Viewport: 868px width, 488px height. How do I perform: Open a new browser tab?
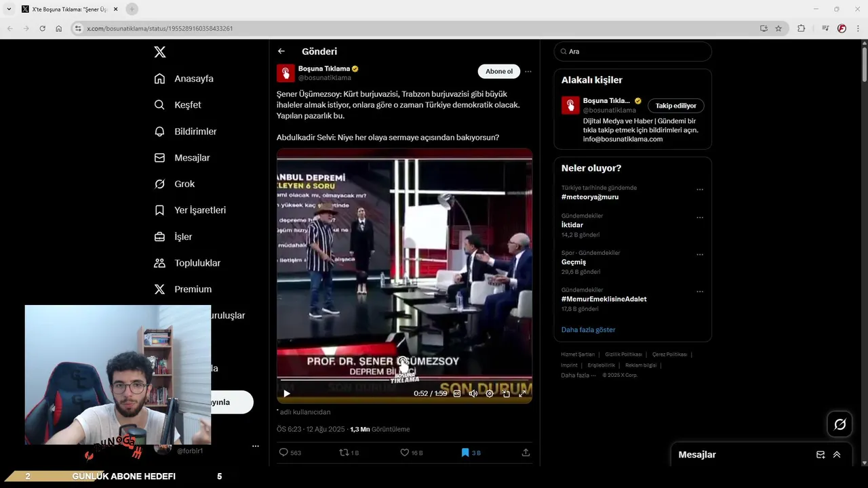(132, 9)
